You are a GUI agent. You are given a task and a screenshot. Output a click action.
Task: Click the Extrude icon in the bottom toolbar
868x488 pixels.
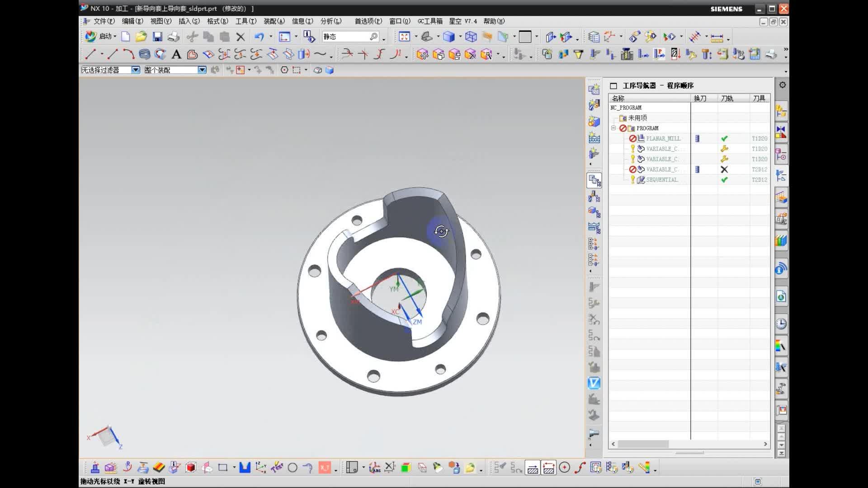95,468
